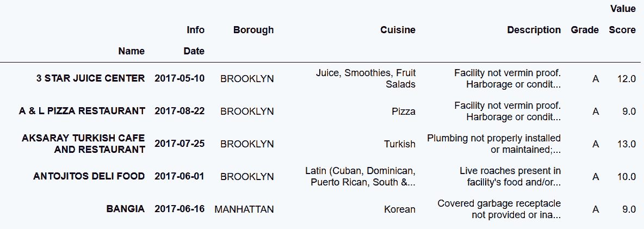
Task: Click the MANHATTAN borough cell
Action: point(244,209)
